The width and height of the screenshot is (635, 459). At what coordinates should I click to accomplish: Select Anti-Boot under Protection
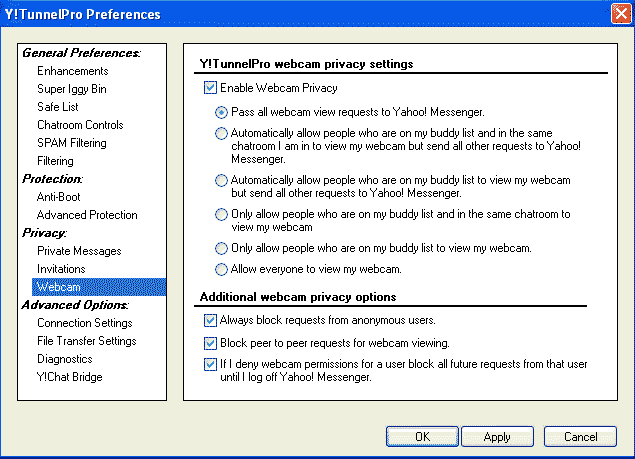tap(59, 197)
